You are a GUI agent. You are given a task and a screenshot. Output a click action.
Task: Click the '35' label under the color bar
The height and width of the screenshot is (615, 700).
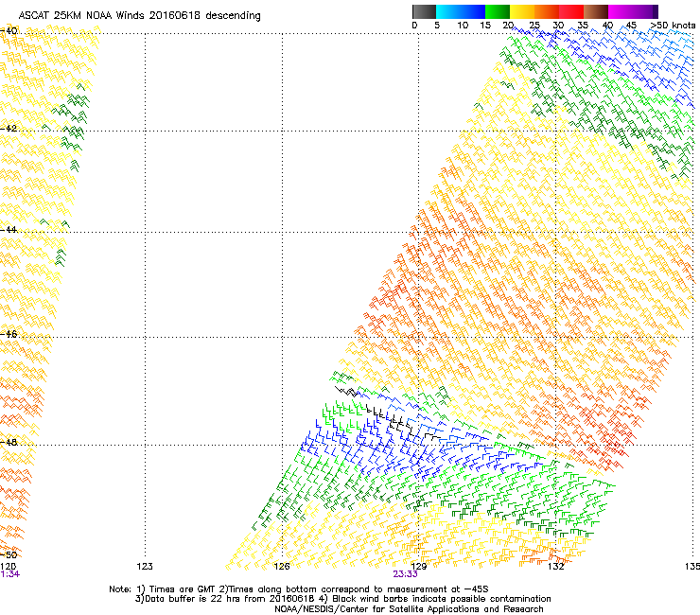[583, 26]
